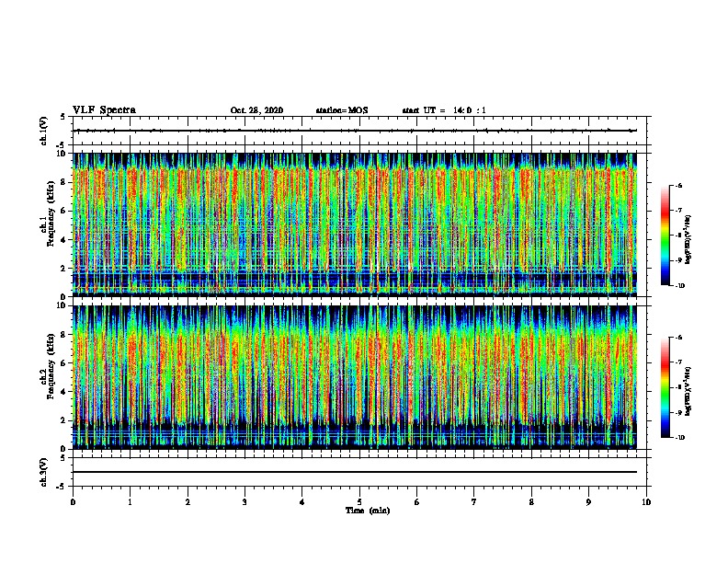Click the ch.2 colorbar log(PSD) unit label
728x563 pixels.
[688, 392]
